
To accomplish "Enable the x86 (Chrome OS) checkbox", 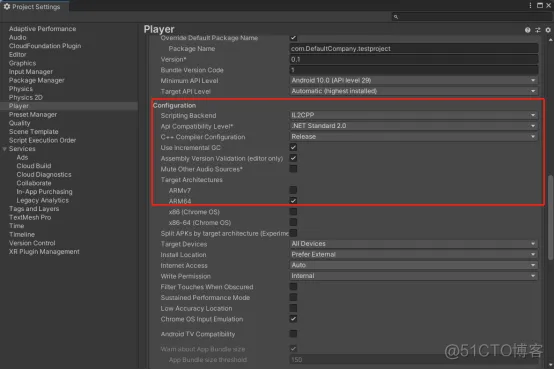I will coord(293,212).
